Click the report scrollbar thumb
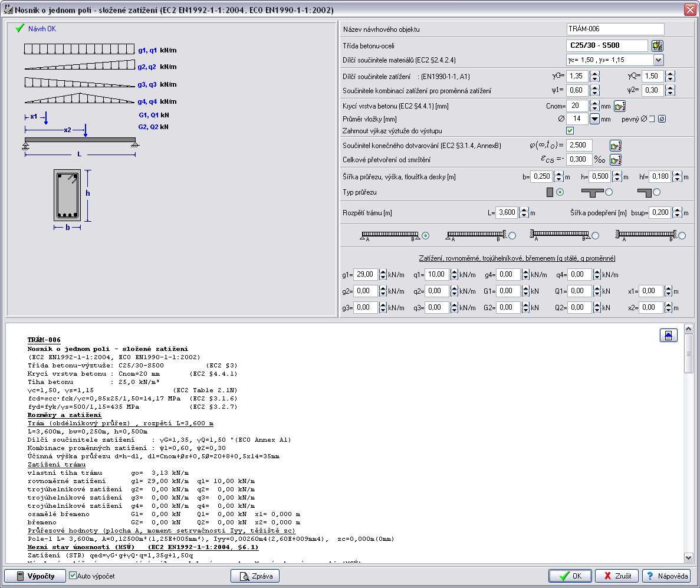 (688, 354)
